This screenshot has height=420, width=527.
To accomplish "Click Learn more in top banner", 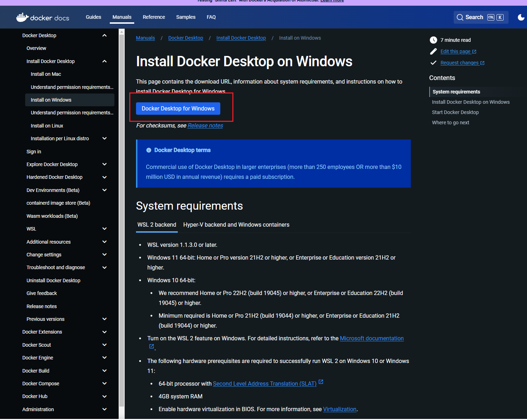I will 332,1.
